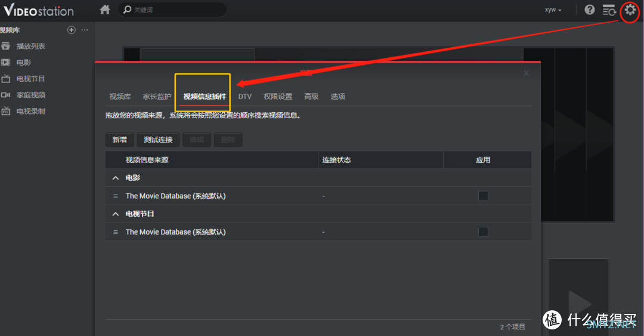
Task: Click the 电视录制 REC icon in sidebar
Action: coord(5,111)
